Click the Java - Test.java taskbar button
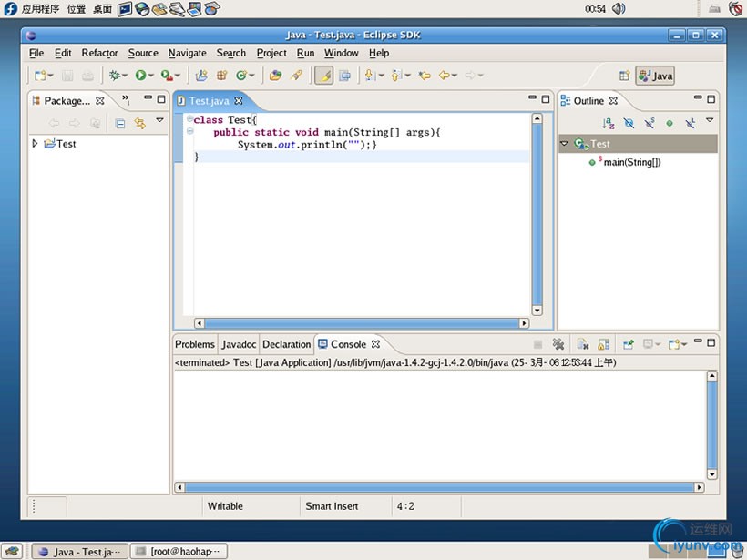This screenshot has width=747, height=560. tap(79, 552)
